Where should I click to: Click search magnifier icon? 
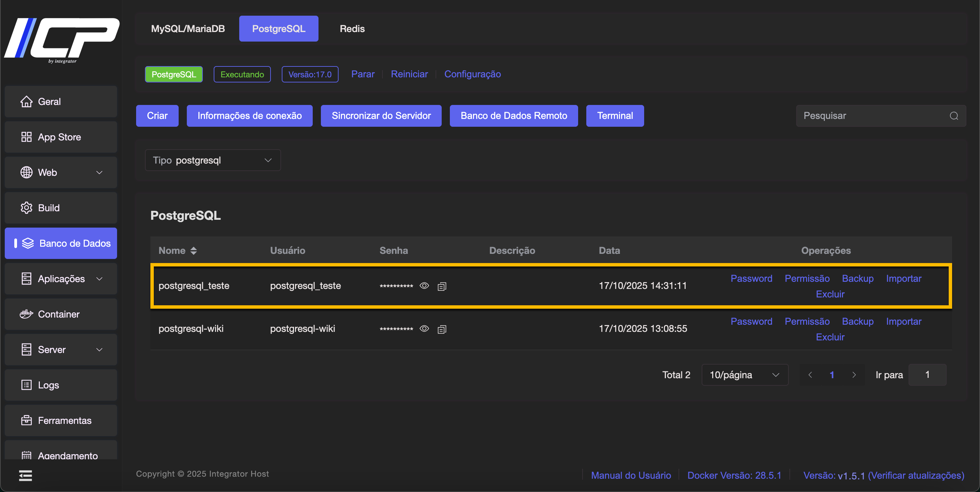click(954, 116)
